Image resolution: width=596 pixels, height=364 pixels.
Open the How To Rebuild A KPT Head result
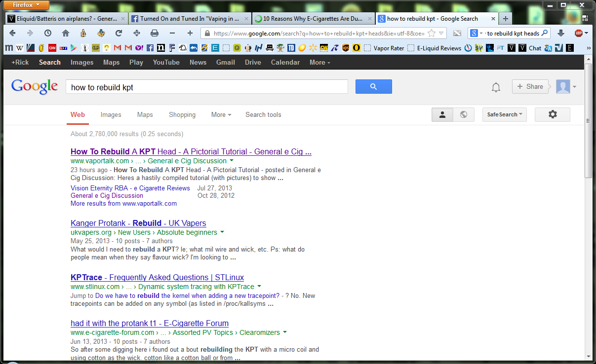[x=191, y=151]
